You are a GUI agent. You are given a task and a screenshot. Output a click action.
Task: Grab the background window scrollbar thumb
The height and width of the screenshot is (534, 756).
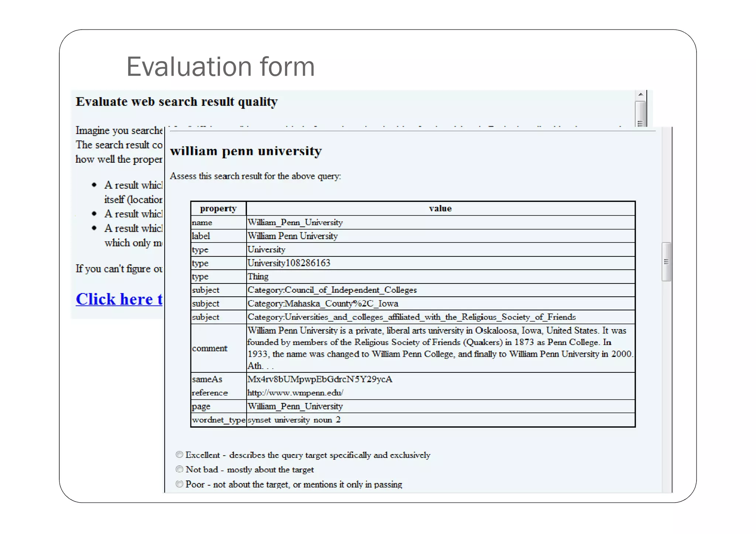click(x=640, y=114)
